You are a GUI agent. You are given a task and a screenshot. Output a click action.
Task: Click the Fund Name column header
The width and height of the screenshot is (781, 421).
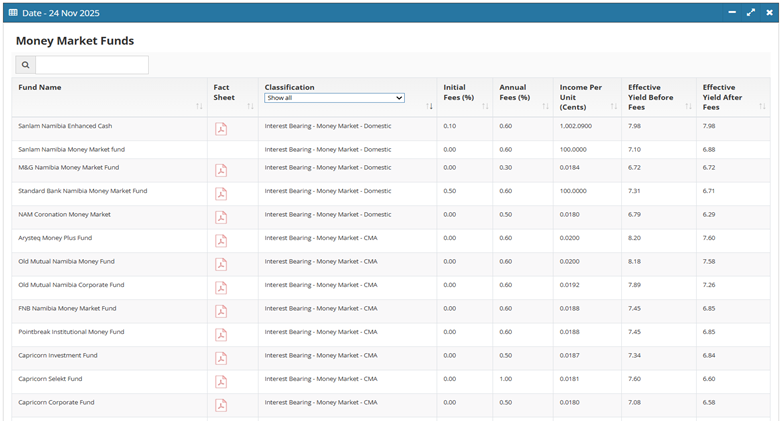40,87
